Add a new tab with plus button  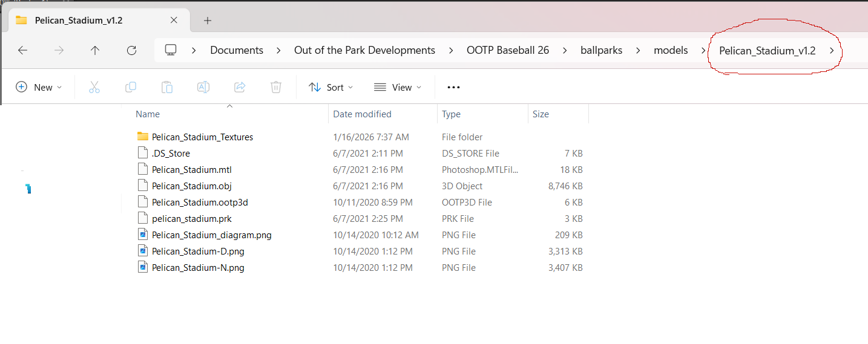208,20
